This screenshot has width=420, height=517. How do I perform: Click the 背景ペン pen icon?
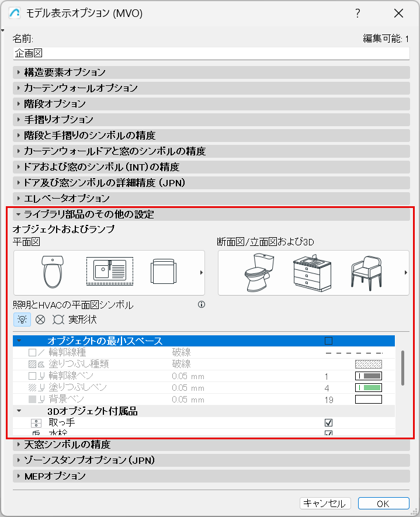tap(37, 400)
